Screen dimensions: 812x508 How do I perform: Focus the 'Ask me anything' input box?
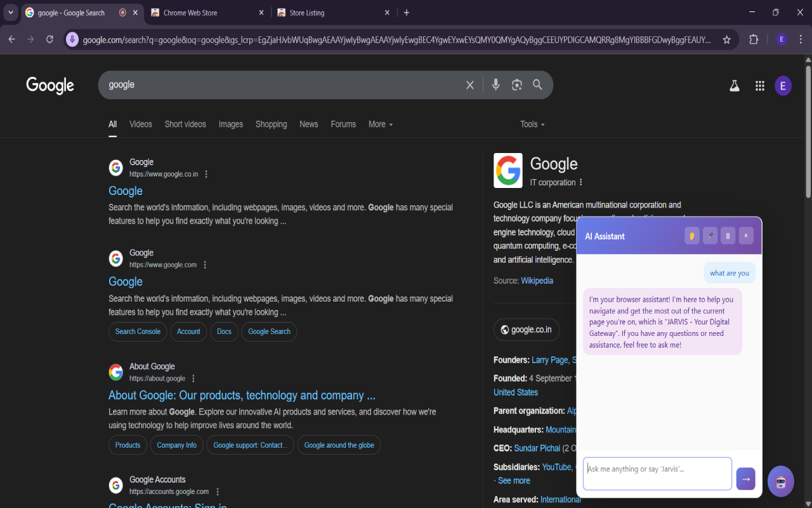tap(657, 474)
